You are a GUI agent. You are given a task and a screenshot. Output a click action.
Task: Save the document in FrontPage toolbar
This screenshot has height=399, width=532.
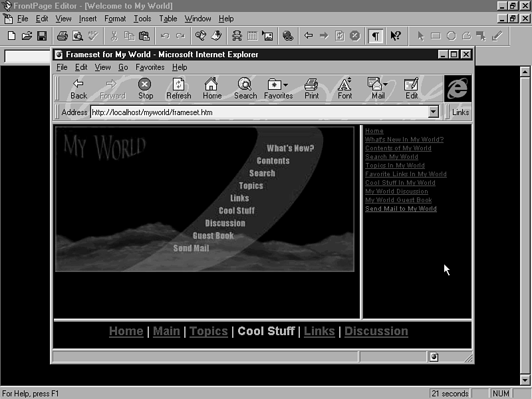point(41,36)
